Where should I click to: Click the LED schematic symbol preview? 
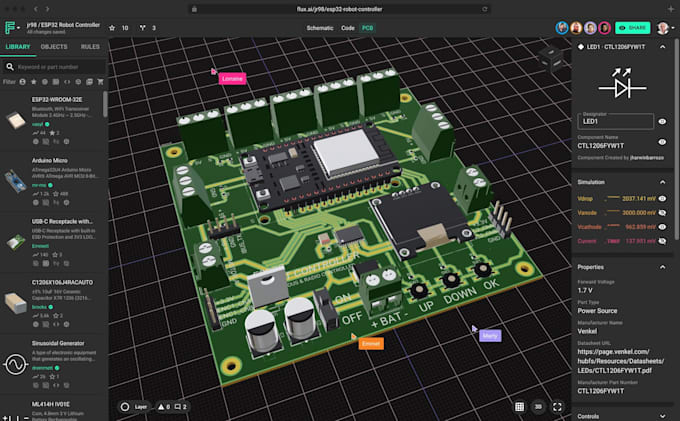tap(622, 84)
